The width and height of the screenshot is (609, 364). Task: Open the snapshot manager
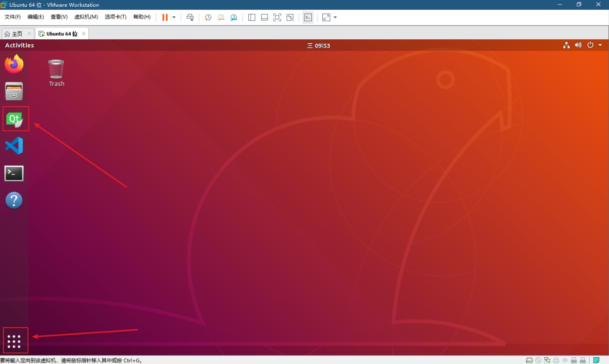(234, 17)
